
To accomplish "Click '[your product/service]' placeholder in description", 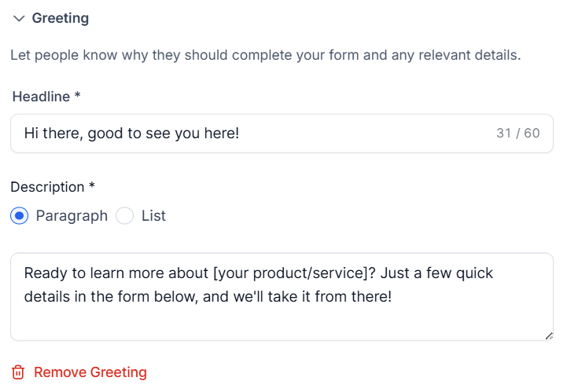I will (x=290, y=273).
